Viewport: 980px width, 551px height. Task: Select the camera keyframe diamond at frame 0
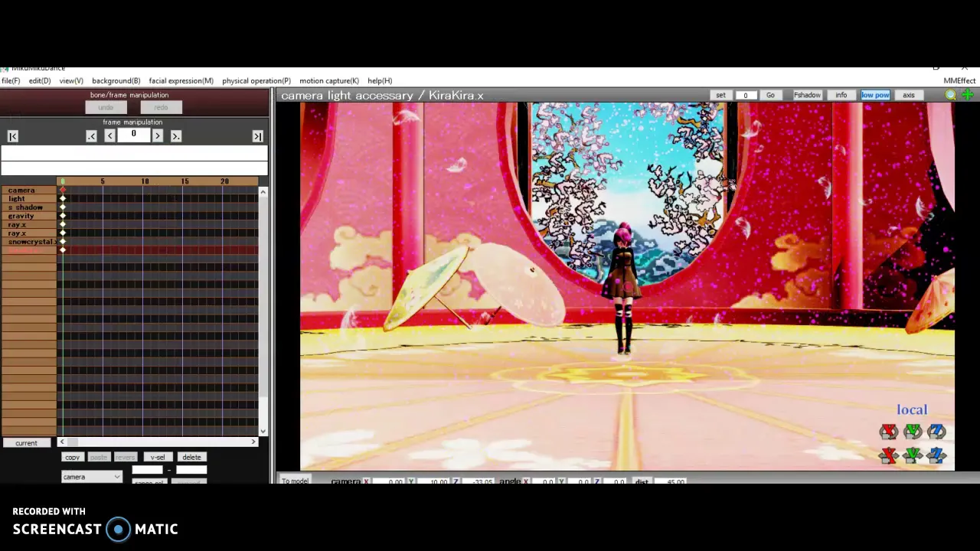63,190
